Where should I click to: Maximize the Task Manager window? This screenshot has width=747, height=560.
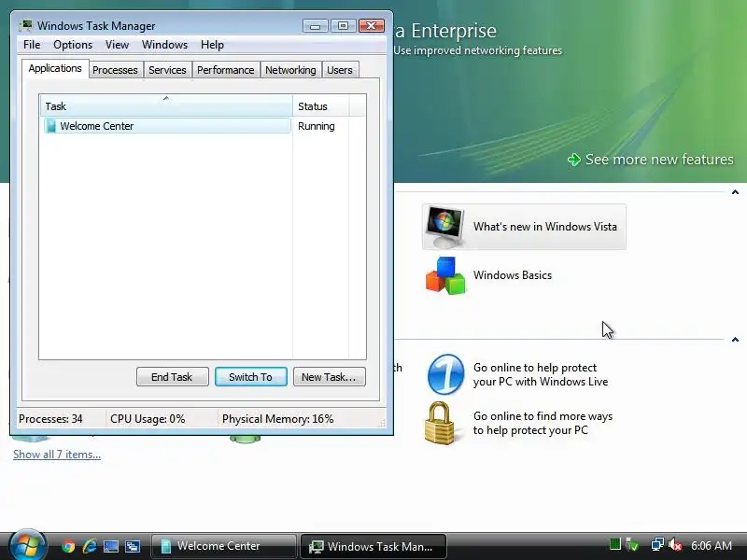tap(343, 26)
